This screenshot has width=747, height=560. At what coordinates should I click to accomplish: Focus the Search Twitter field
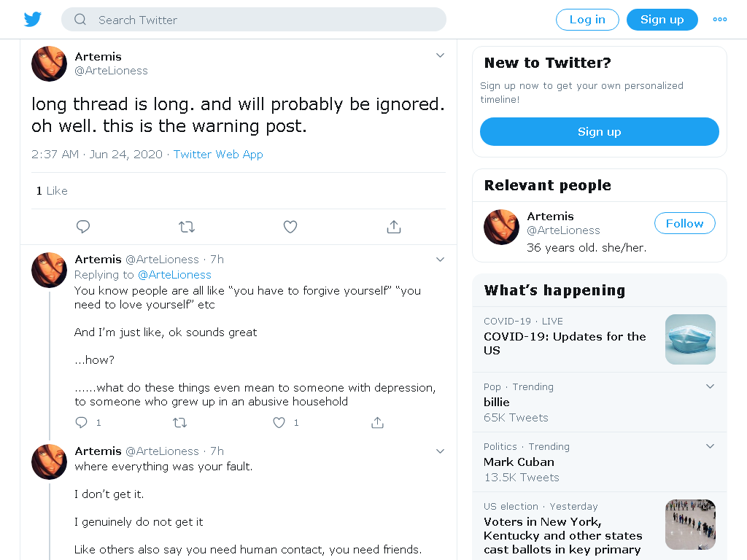[254, 20]
